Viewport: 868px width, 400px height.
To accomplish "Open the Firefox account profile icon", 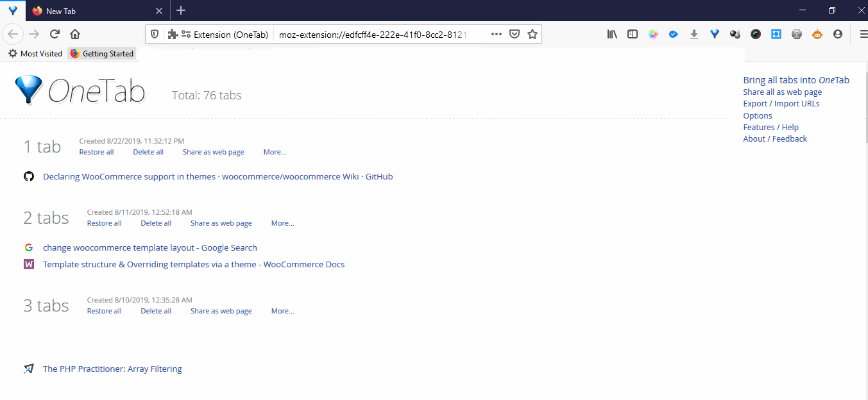I will point(837,34).
